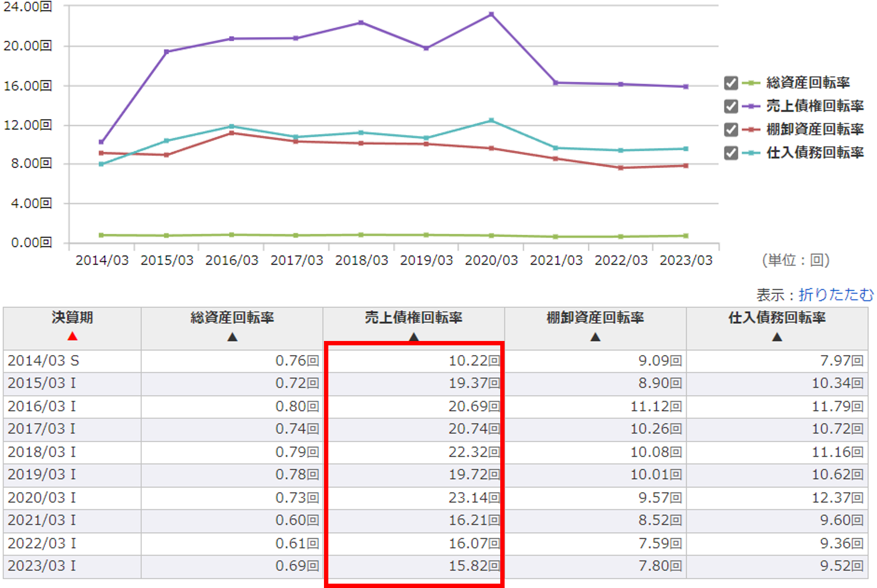Toggle the 棚卸資産回転率 legend checkbox
Viewport: 877px width, 588px height.
pyautogui.click(x=731, y=129)
